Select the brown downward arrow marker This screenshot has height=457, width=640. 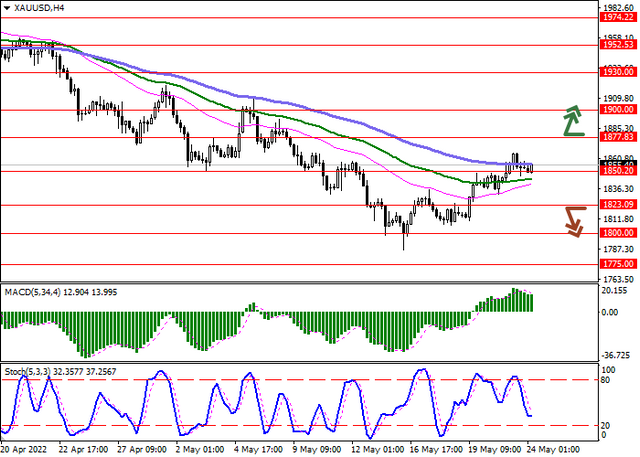tap(576, 222)
